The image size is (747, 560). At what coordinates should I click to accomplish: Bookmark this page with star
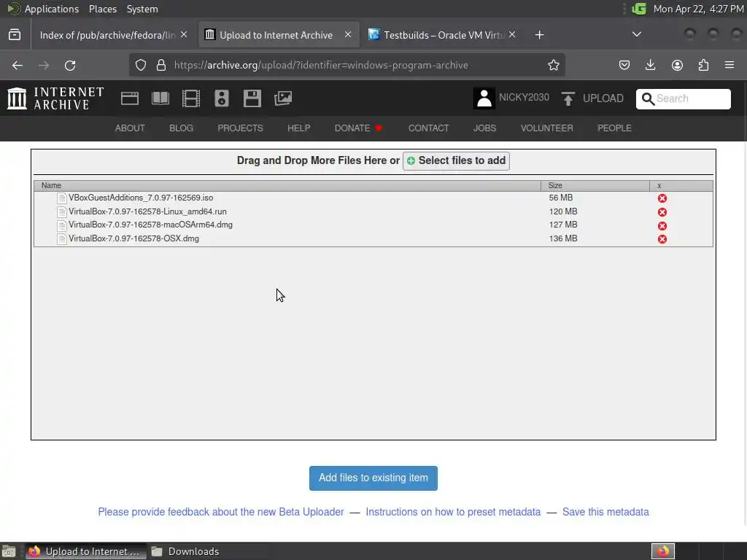(553, 65)
